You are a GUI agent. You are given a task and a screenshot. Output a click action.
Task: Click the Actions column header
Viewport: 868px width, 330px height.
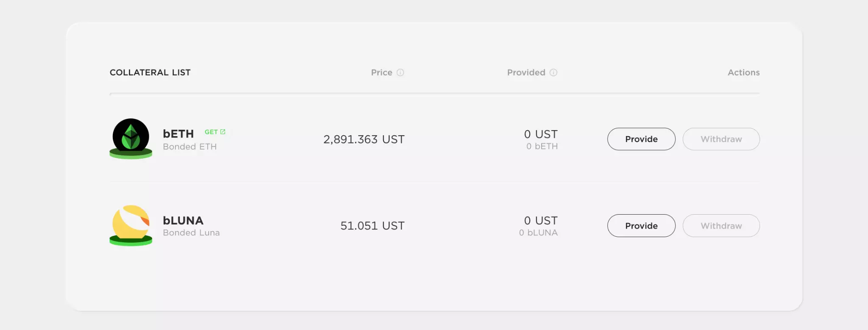click(743, 73)
